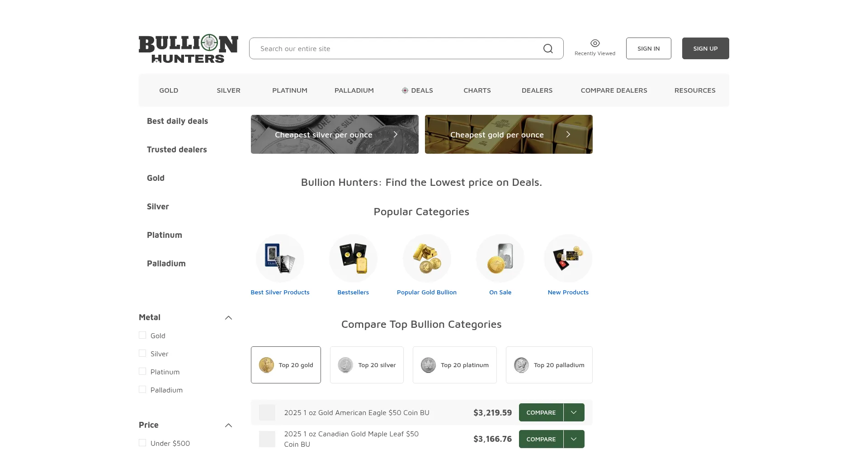Open the SILVER navigation menu
Viewport: 868px width, 449px height.
228,90
